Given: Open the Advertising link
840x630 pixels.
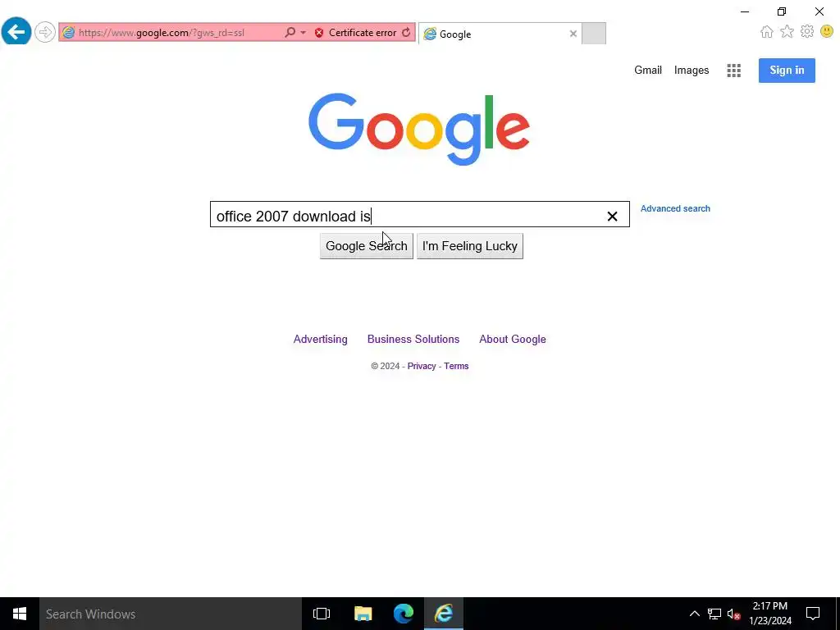Looking at the screenshot, I should pyautogui.click(x=321, y=339).
